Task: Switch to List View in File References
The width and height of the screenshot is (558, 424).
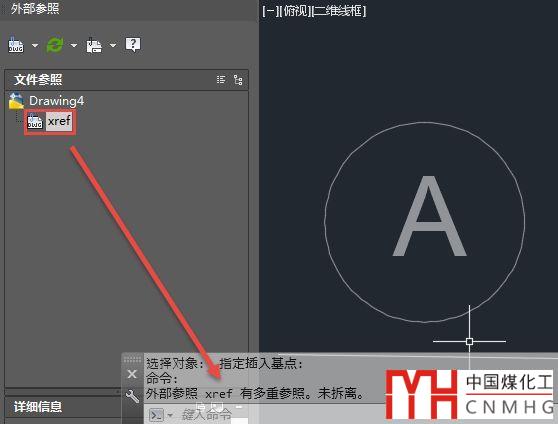Action: pos(221,80)
